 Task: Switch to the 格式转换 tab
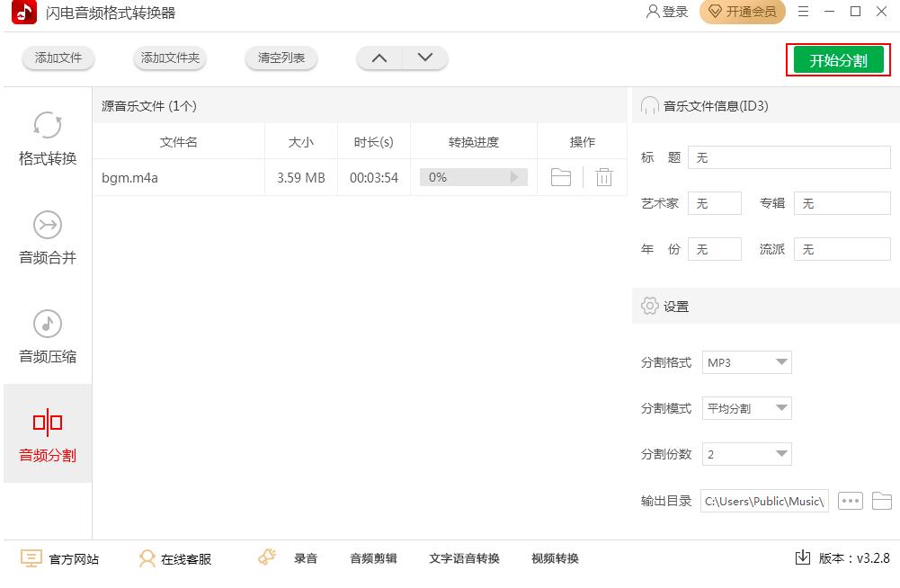[x=48, y=139]
